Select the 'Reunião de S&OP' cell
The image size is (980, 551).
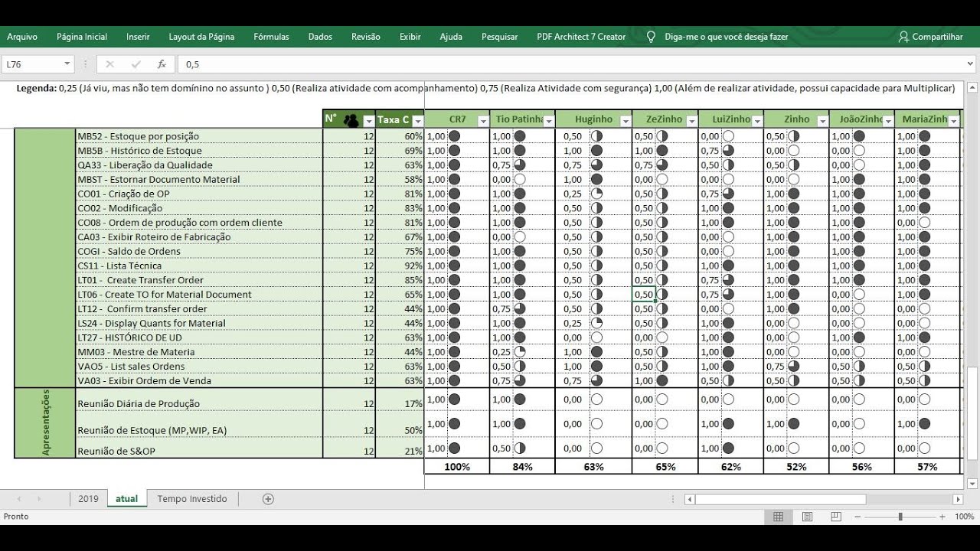coord(199,447)
